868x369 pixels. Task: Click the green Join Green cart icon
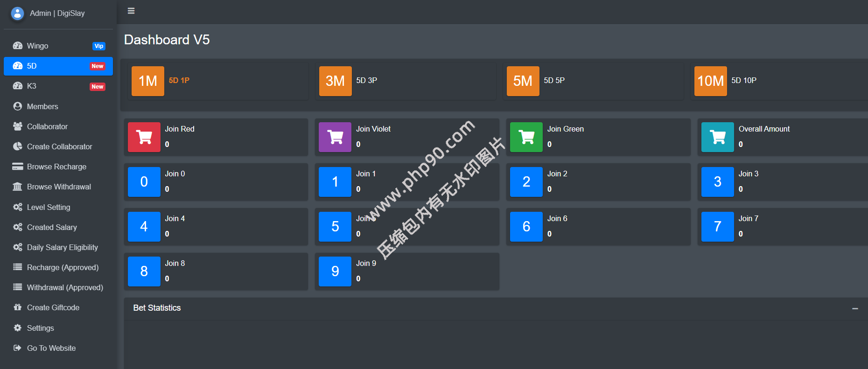click(x=526, y=137)
